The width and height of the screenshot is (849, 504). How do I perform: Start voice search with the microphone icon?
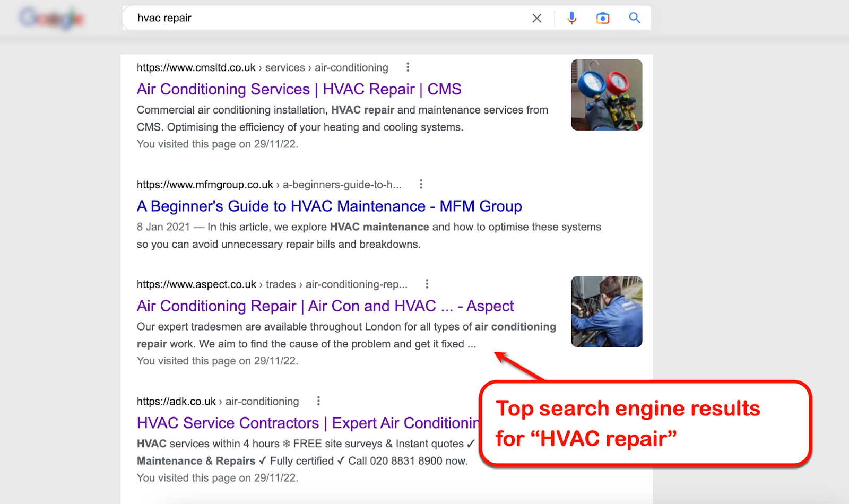click(571, 18)
